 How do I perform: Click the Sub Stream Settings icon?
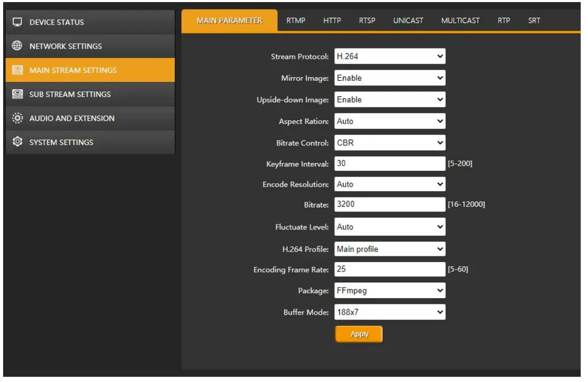point(17,94)
